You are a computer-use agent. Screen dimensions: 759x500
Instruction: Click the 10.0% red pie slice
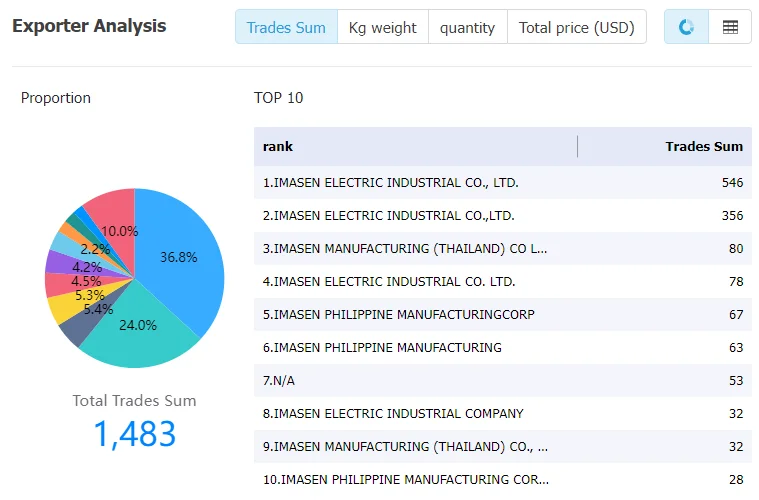pyautogui.click(x=116, y=218)
